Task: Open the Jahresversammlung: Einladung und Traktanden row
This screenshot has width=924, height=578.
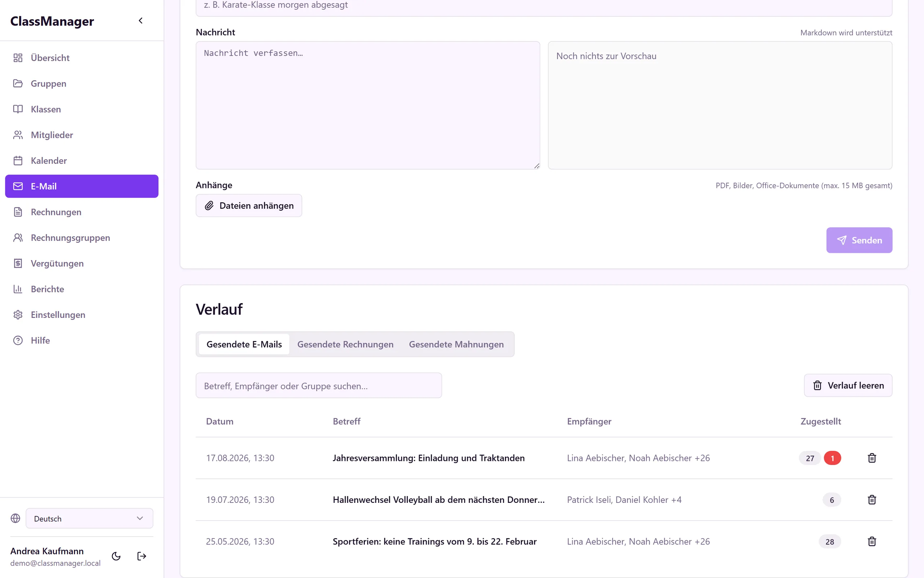Action: [544, 458]
